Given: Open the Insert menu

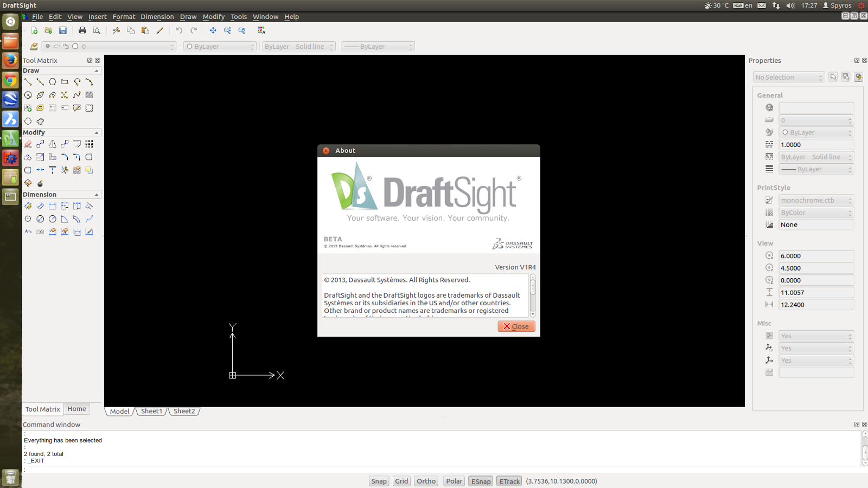Looking at the screenshot, I should pos(98,17).
